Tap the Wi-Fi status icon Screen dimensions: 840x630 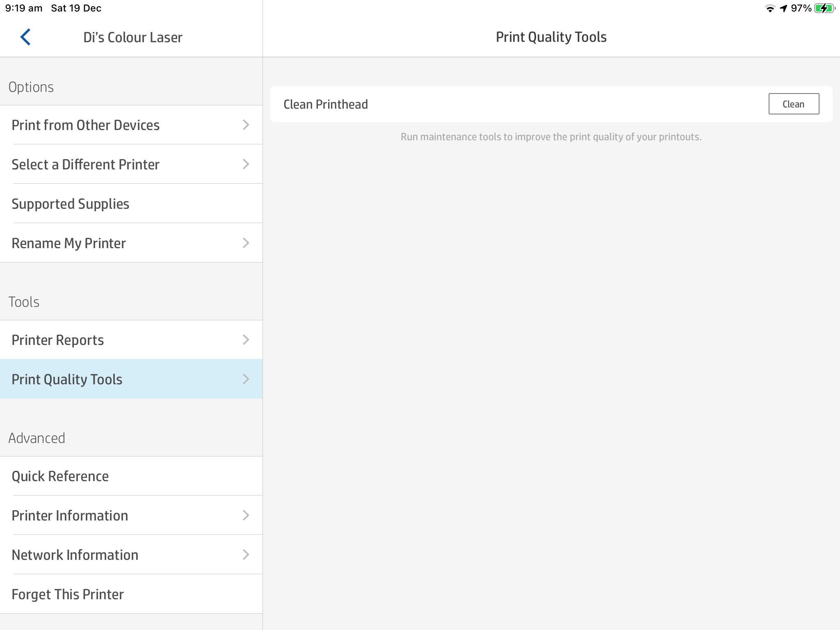(x=770, y=8)
